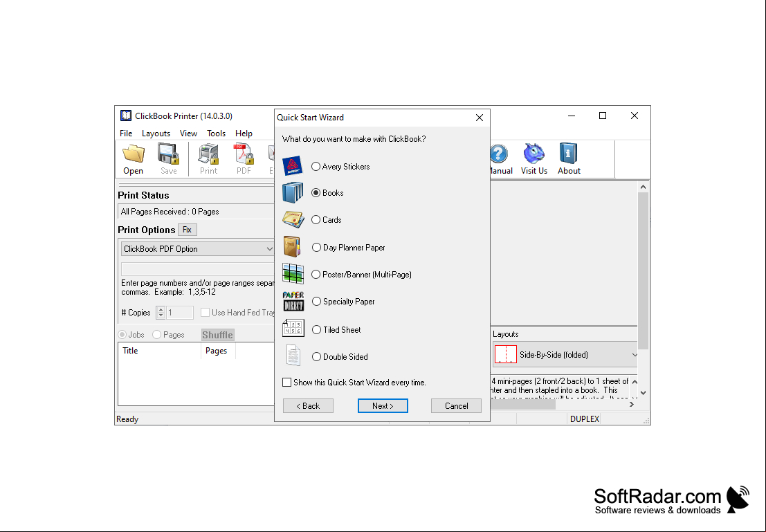This screenshot has height=532, width=766.
Task: Click Cancel in the Quick Start Wizard
Action: tap(456, 406)
